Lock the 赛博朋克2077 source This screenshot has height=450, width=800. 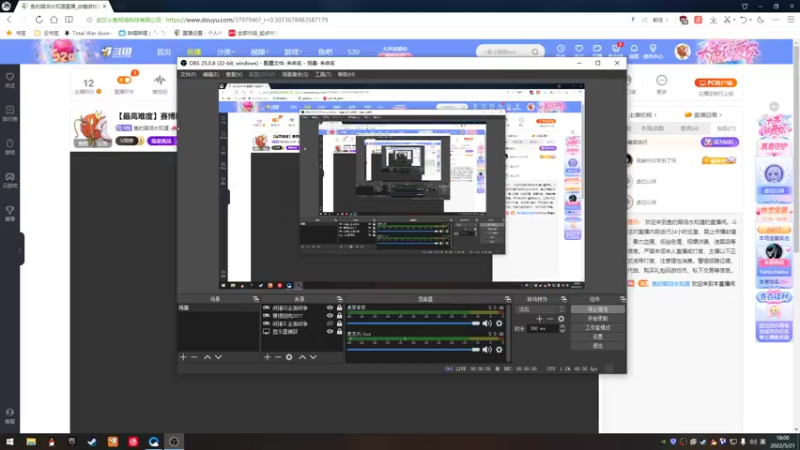pyautogui.click(x=339, y=316)
